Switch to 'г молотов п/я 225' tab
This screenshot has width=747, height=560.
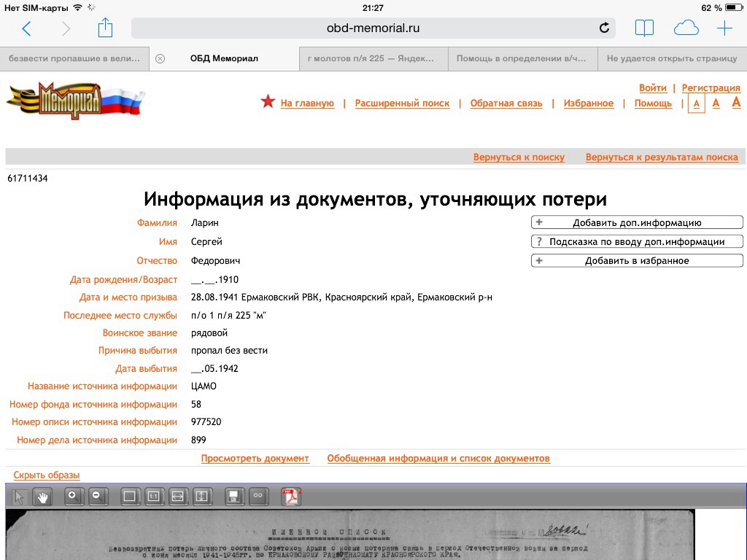click(x=375, y=58)
